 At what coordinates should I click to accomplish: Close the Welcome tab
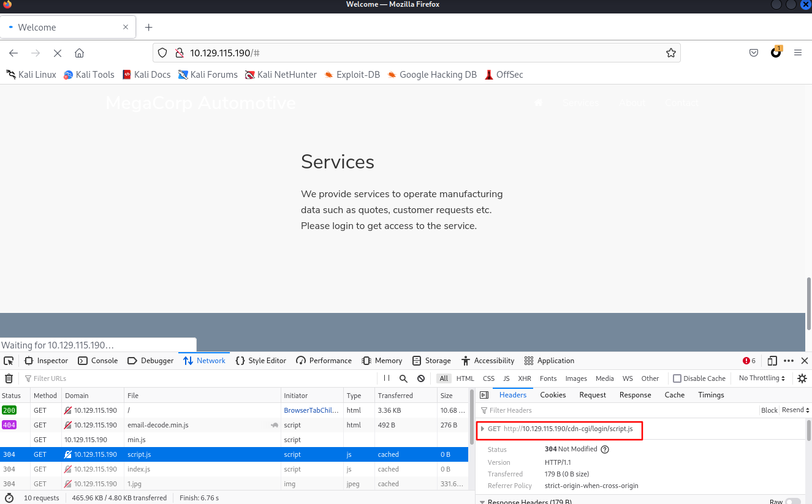tap(126, 27)
